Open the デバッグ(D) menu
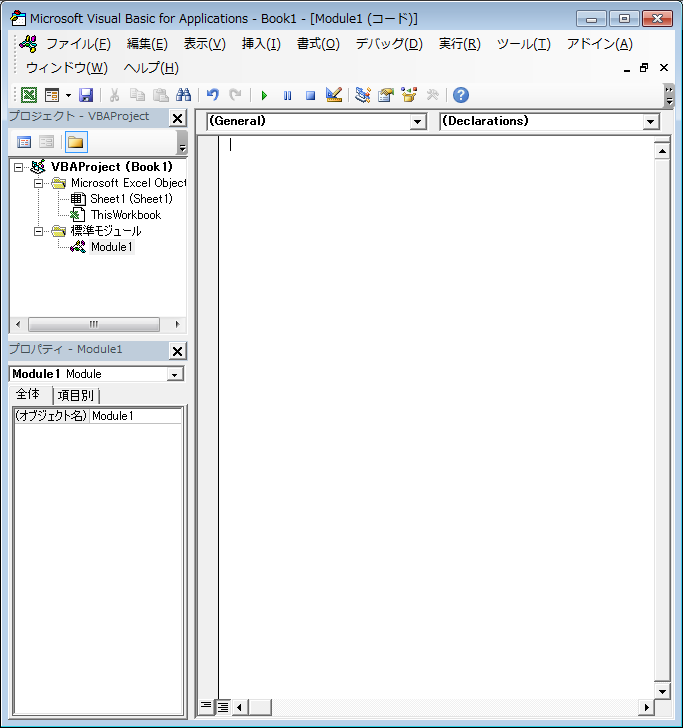This screenshot has height=728, width=683. [389, 44]
